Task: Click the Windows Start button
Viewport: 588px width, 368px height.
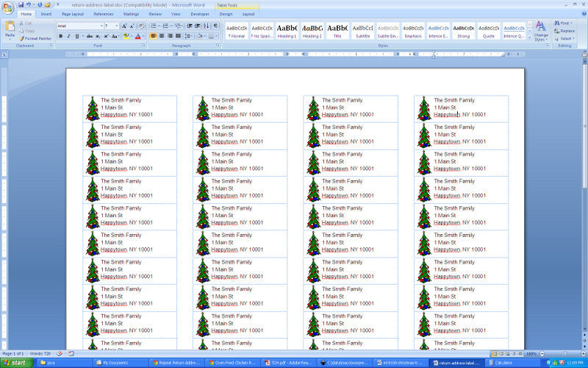Action: coord(15,363)
